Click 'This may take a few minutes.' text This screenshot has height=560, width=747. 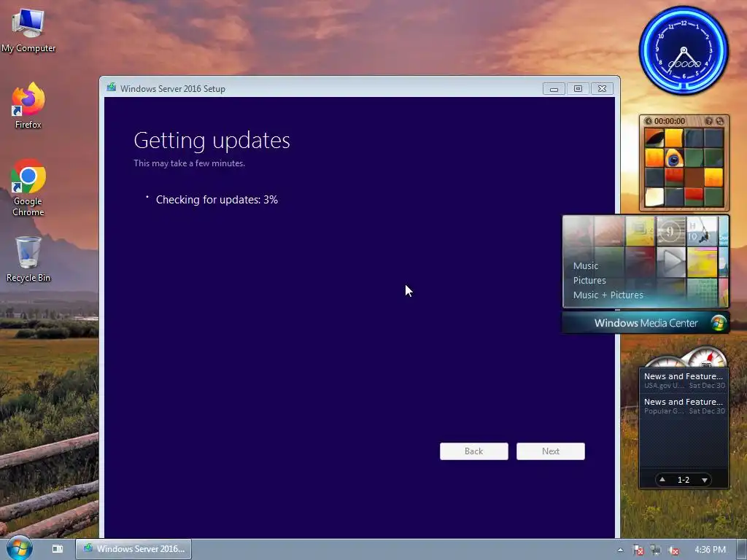coord(189,163)
